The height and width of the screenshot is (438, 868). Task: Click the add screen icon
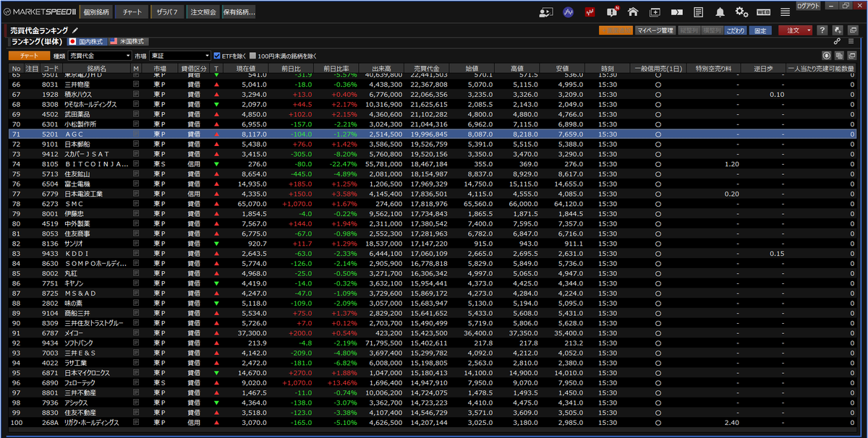[x=655, y=12]
